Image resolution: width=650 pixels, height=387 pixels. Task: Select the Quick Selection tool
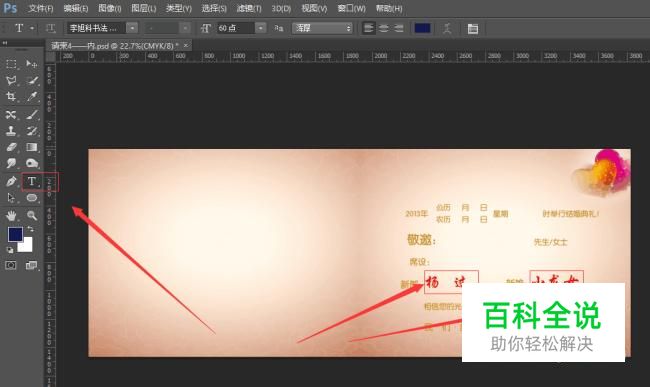point(32,80)
